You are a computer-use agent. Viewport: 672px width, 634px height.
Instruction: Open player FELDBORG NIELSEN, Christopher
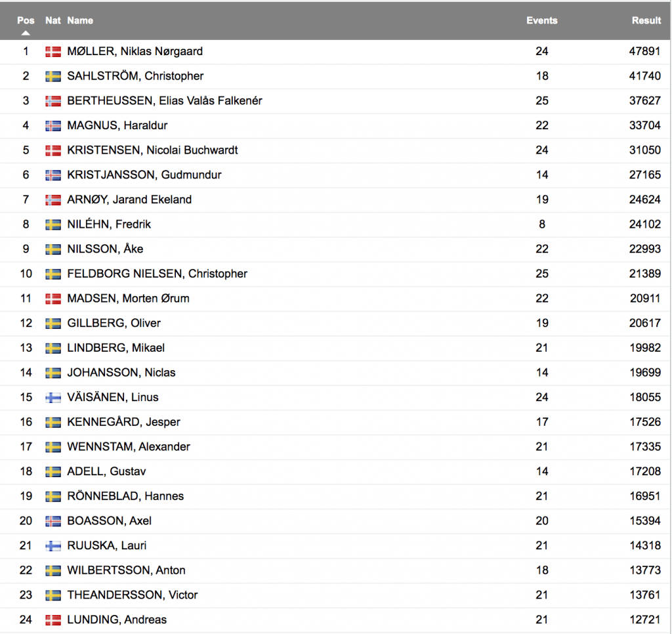tap(157, 274)
